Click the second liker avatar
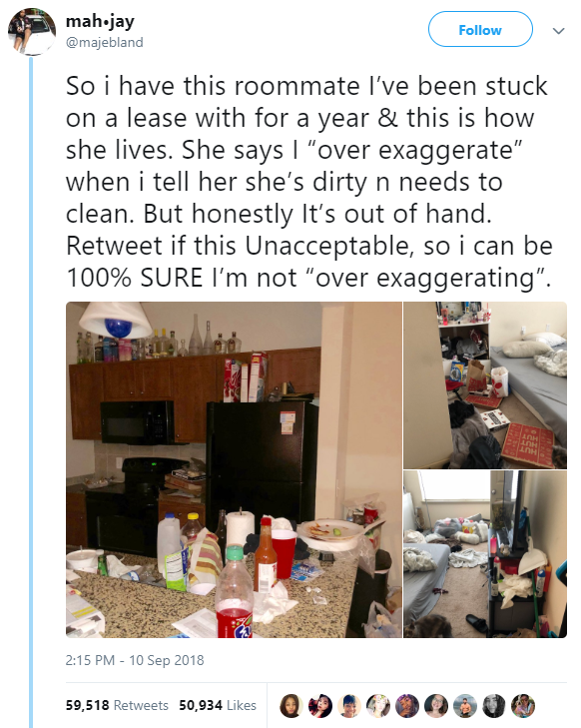This screenshot has width=581, height=728. 320,706
